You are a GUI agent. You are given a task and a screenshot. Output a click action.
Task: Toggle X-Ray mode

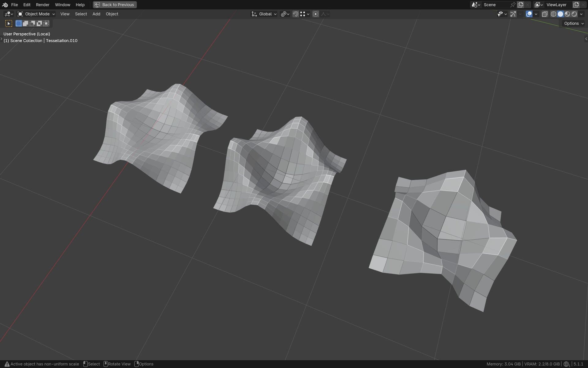545,14
